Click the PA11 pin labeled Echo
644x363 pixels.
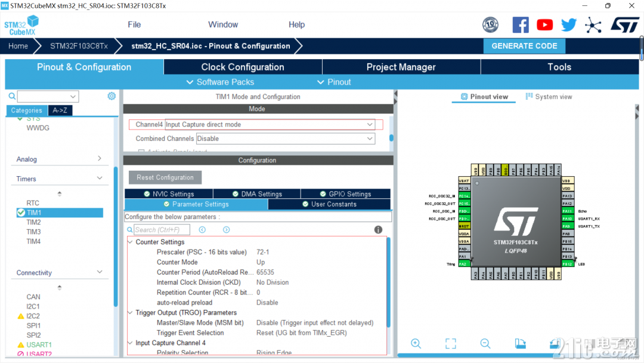coord(567,211)
